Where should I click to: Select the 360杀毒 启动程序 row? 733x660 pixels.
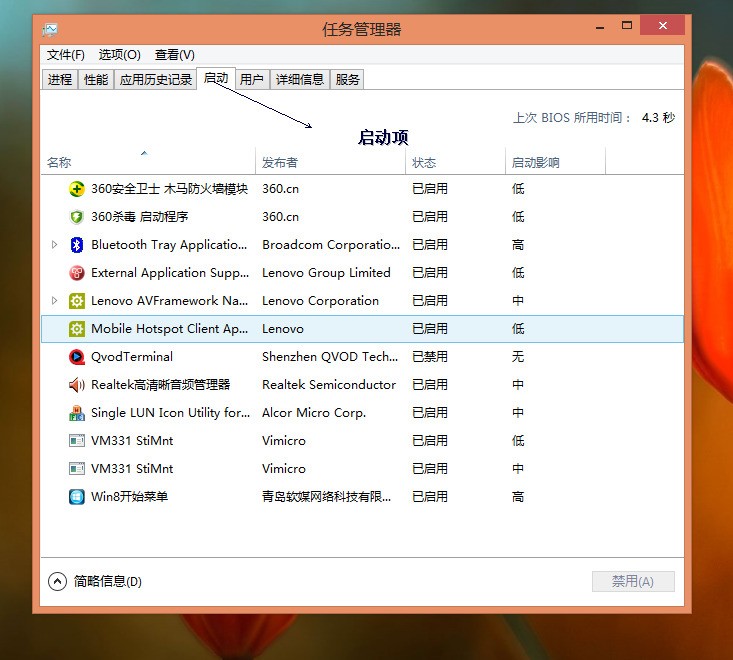tap(362, 217)
